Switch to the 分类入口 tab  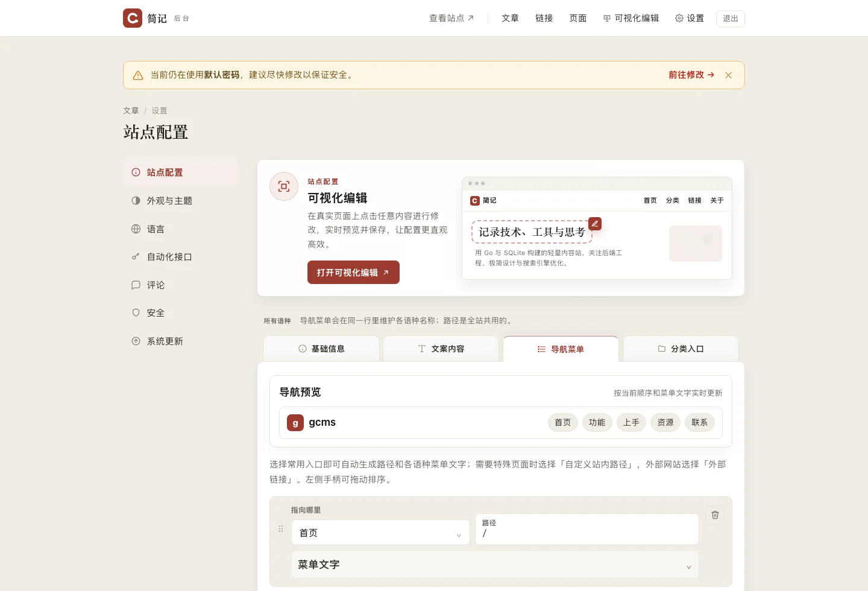tap(681, 349)
